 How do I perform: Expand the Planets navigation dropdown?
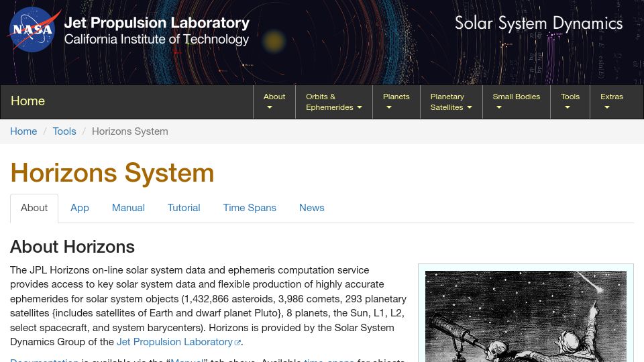click(x=396, y=102)
